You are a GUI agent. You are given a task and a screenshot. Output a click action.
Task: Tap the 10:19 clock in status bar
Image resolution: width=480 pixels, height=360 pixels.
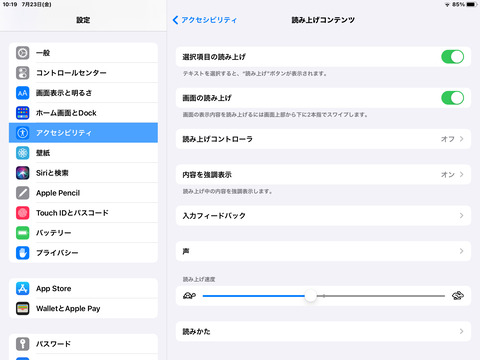point(10,4)
